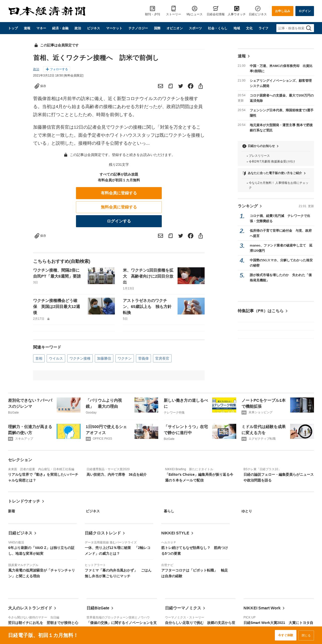This screenshot has height=644, width=322.
Task: Switch to 暮らし trend tab
Action: [x=169, y=511]
